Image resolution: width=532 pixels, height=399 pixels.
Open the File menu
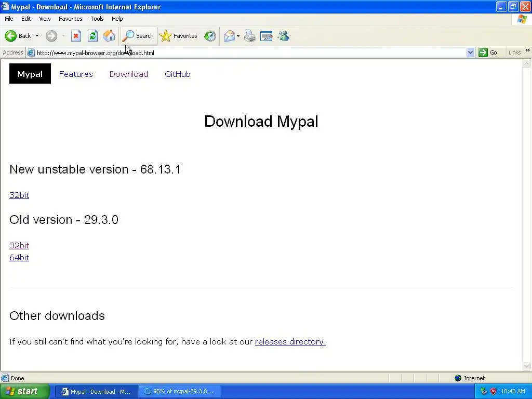(9, 19)
